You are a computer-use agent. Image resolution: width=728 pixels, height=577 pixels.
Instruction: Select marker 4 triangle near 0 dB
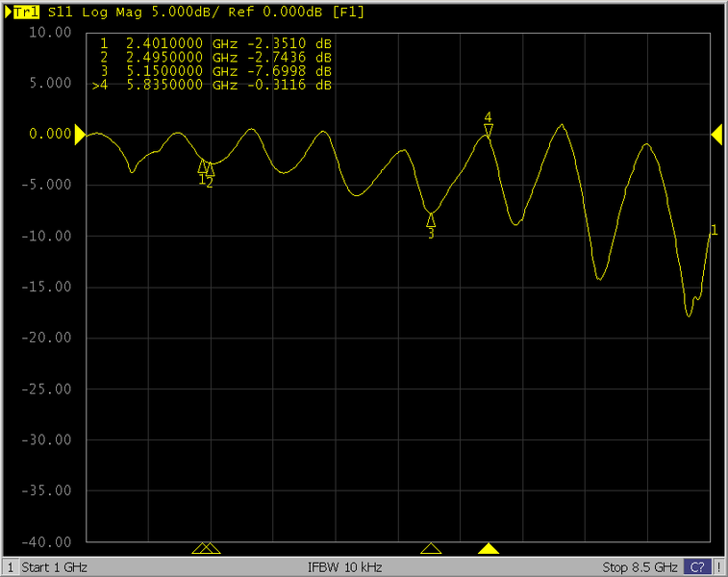(488, 130)
